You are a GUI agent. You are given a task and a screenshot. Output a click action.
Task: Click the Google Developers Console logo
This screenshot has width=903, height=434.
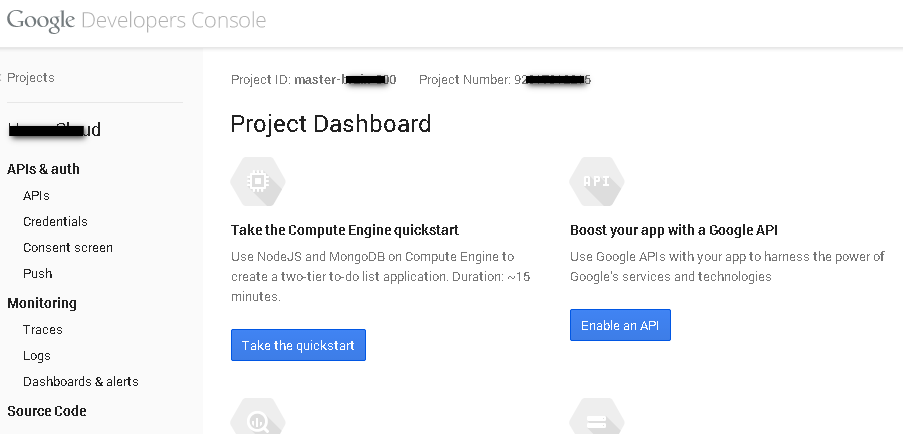pos(136,21)
